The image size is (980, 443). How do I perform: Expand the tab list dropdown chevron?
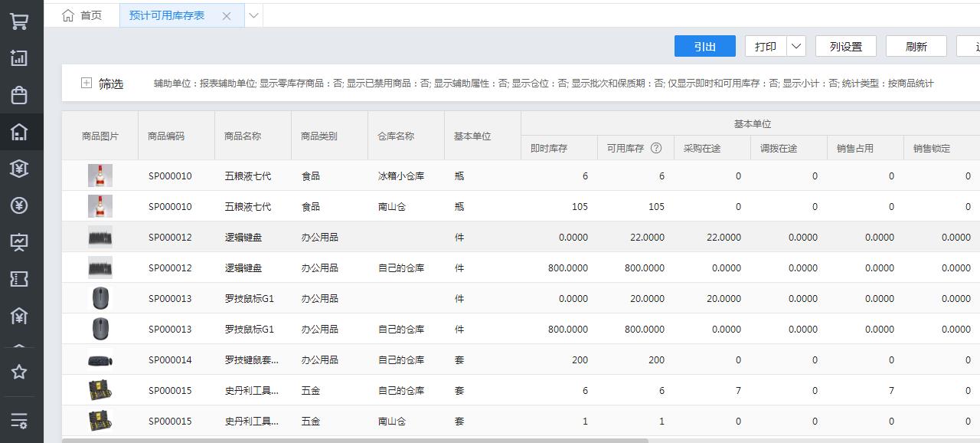coord(253,15)
